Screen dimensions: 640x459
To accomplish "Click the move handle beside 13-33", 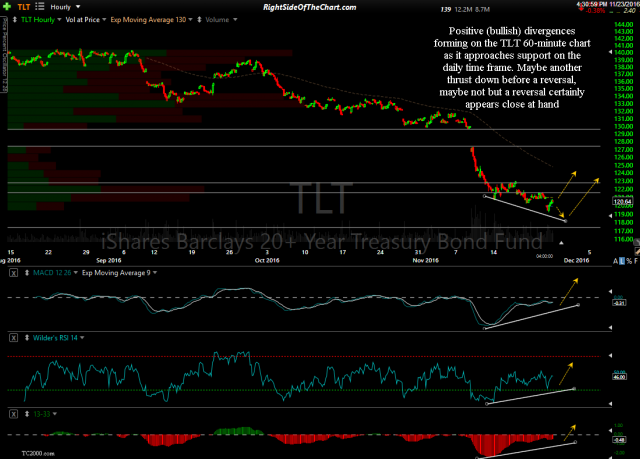I will tap(27, 414).
